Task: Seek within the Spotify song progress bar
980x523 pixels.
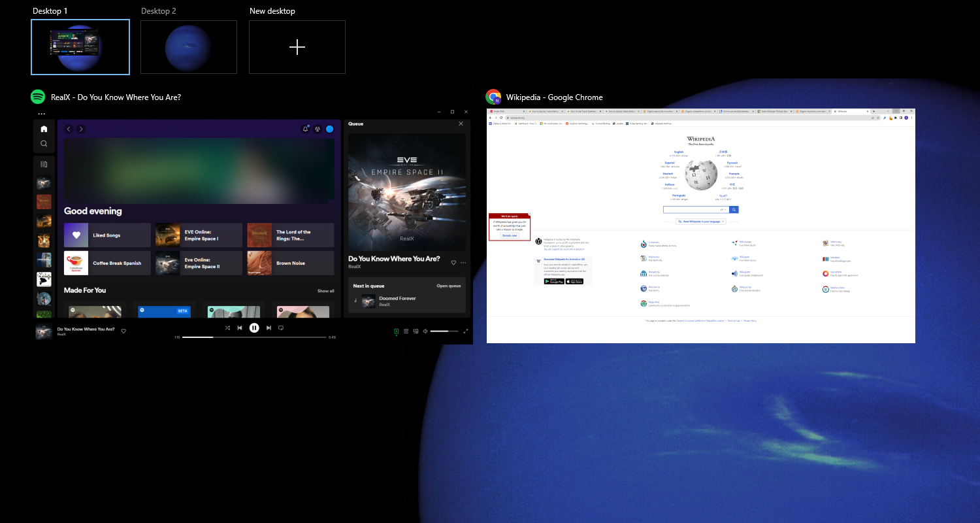Action: [254, 337]
